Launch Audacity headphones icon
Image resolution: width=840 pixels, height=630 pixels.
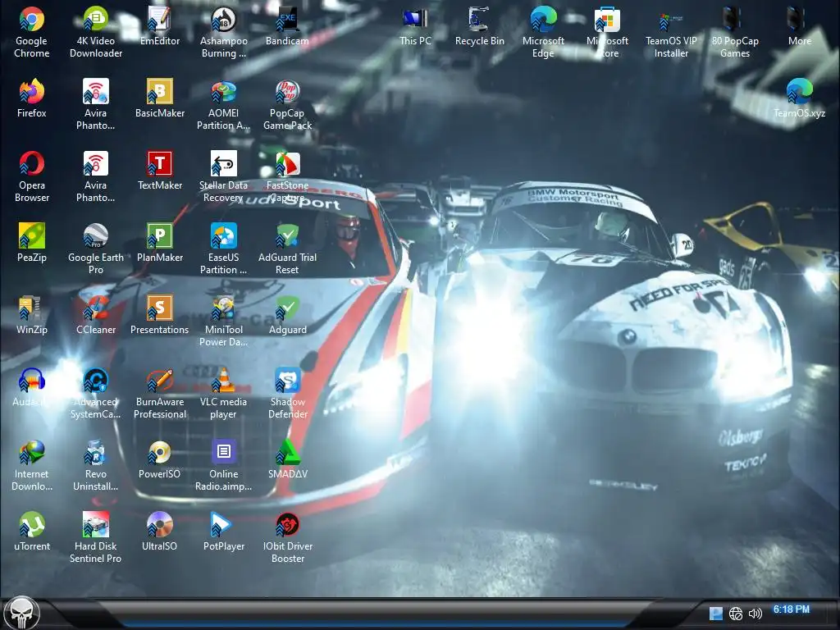(32, 381)
